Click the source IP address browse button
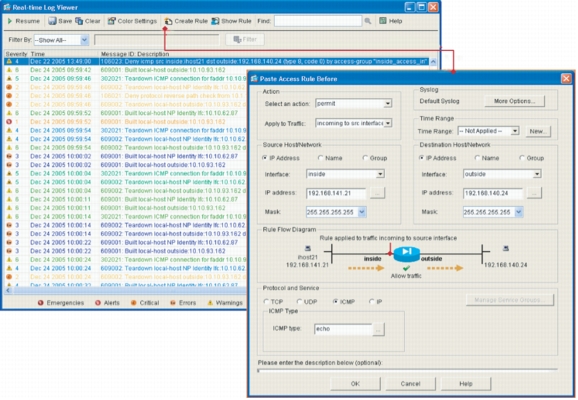 click(x=377, y=193)
